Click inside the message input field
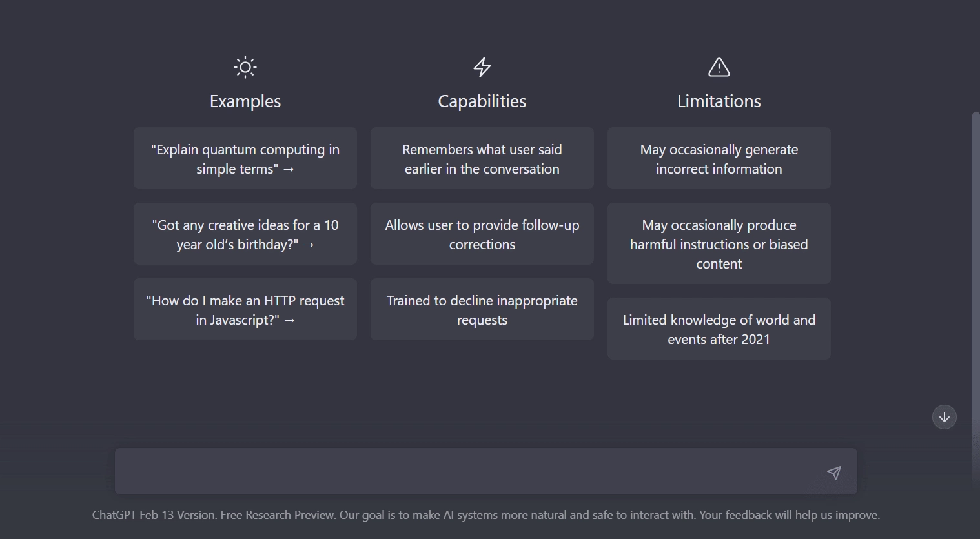980x539 pixels. [x=452, y=471]
